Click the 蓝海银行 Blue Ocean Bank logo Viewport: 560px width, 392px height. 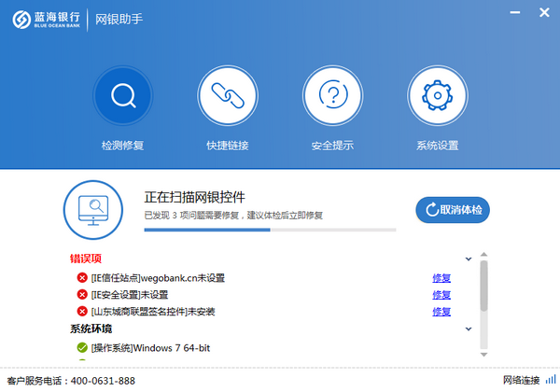pos(46,20)
